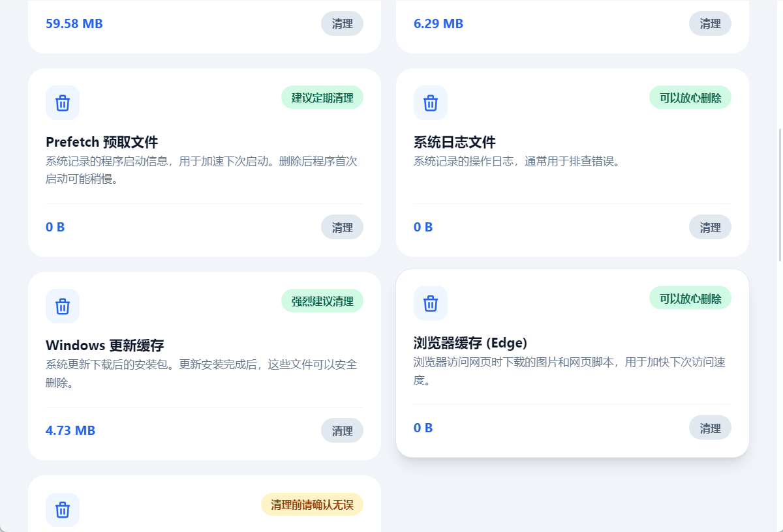Click the trash icon on 系统日志文件 card
The image size is (783, 532).
point(431,103)
